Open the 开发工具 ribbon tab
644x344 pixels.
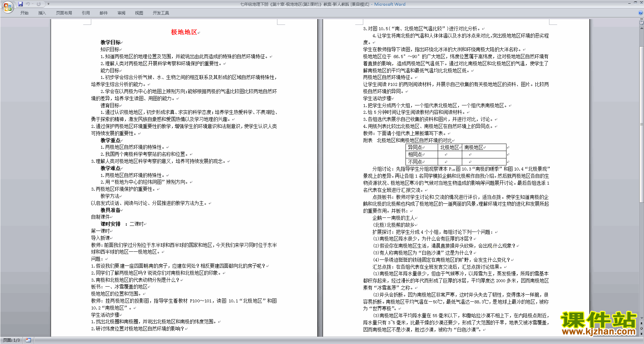[x=161, y=13]
